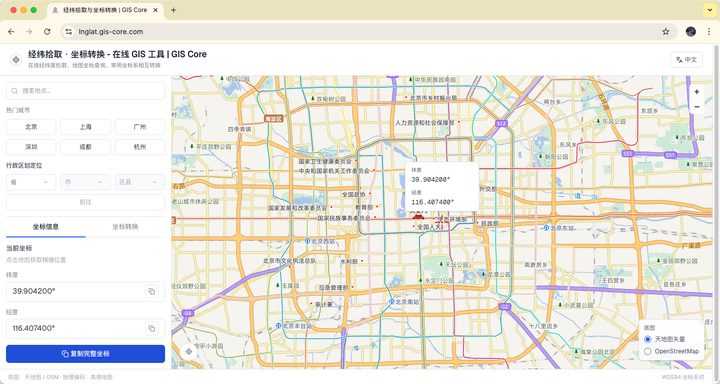The width and height of the screenshot is (720, 384).
Task: Select the GIS Core browser tab
Action: [105, 10]
